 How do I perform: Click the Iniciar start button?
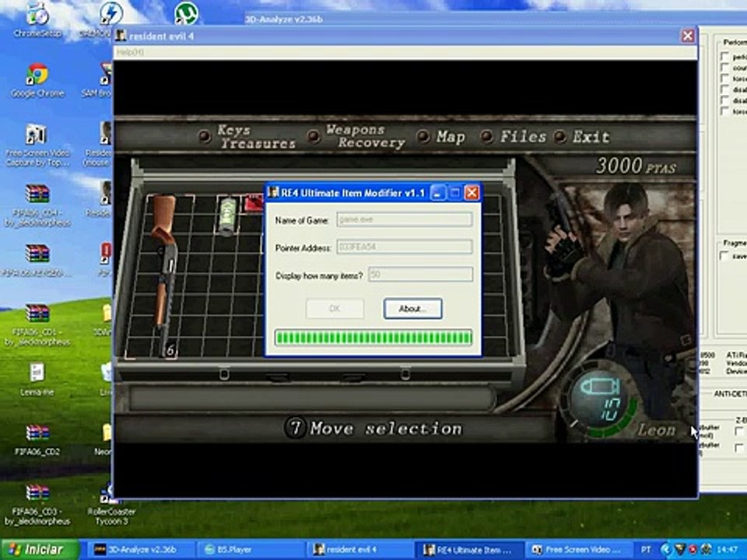(40, 550)
